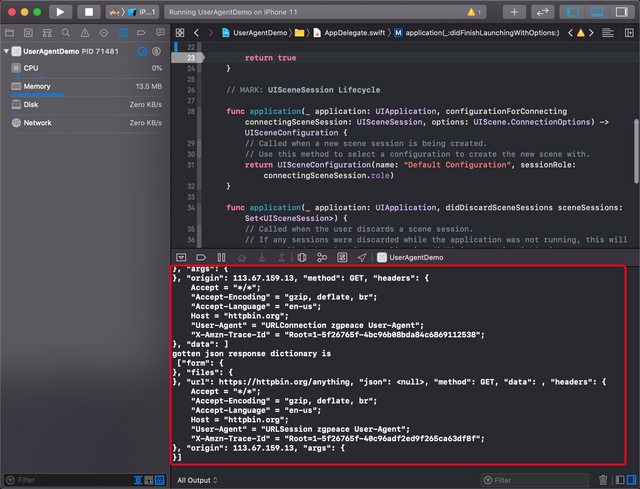The height and width of the screenshot is (489, 640).
Task: Click line number 23 in gutter
Action: (x=191, y=58)
